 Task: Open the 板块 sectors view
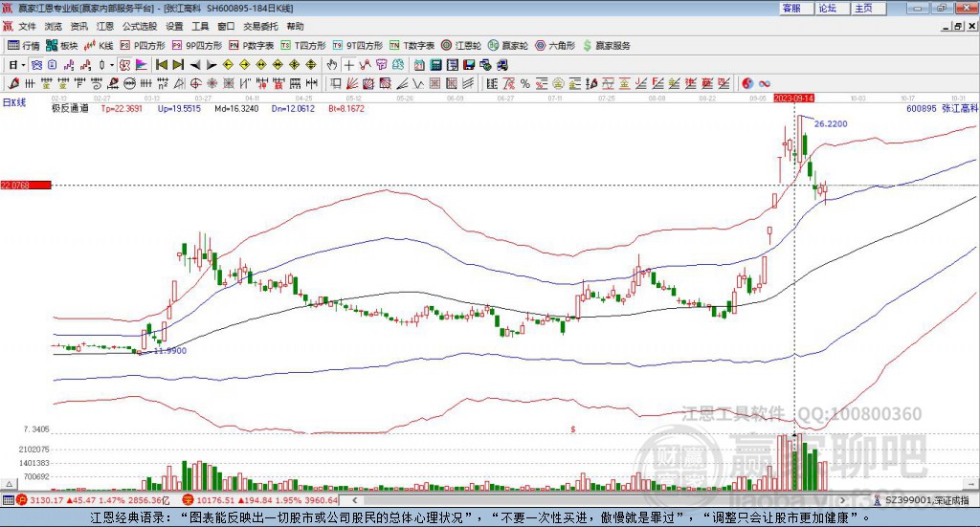[x=62, y=46]
